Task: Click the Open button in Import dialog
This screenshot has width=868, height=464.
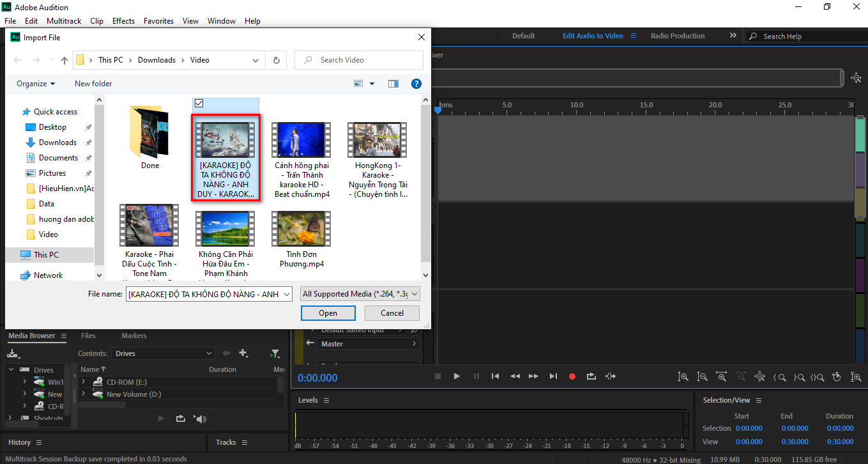Action: [x=328, y=313]
